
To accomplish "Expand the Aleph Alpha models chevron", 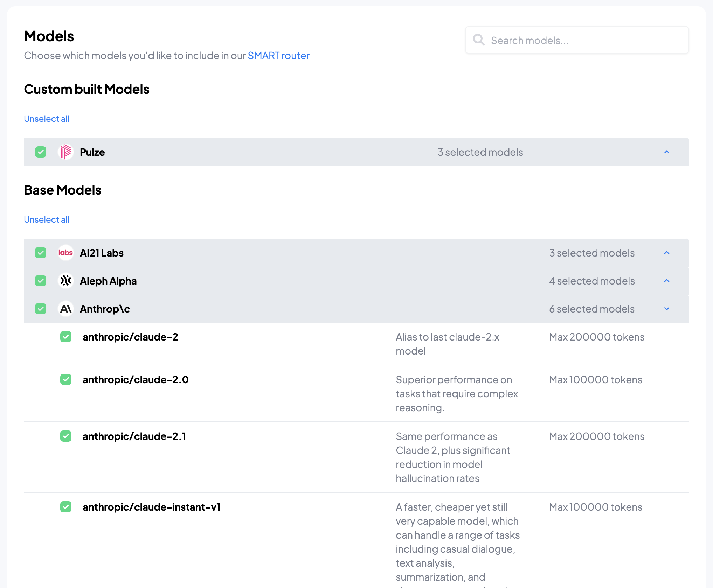I will pyautogui.click(x=667, y=281).
